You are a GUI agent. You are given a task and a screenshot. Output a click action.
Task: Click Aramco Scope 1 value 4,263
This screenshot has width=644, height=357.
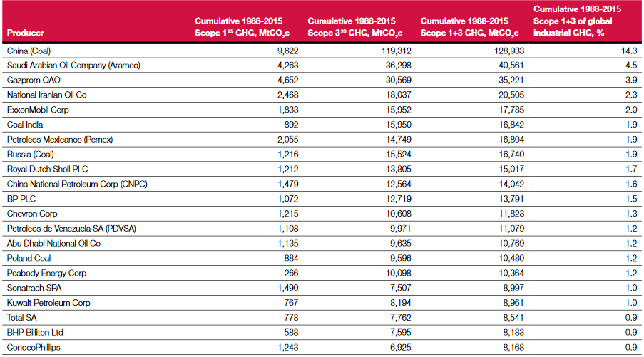coord(287,66)
